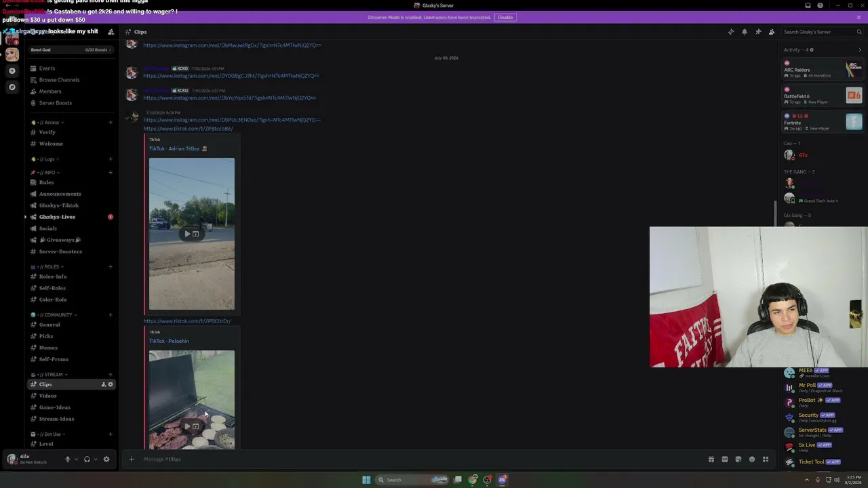The width and height of the screenshot is (868, 488).
Task: Open the emoji picker
Action: pos(752,459)
